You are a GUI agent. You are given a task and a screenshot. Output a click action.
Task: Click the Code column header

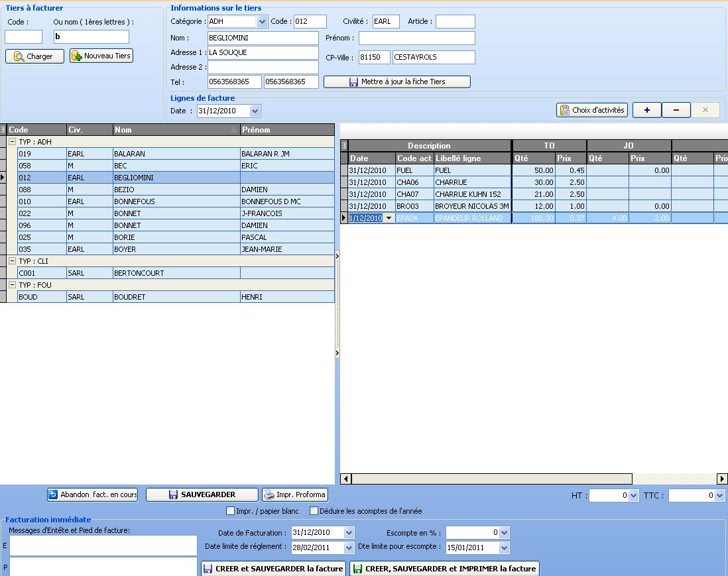click(x=36, y=130)
